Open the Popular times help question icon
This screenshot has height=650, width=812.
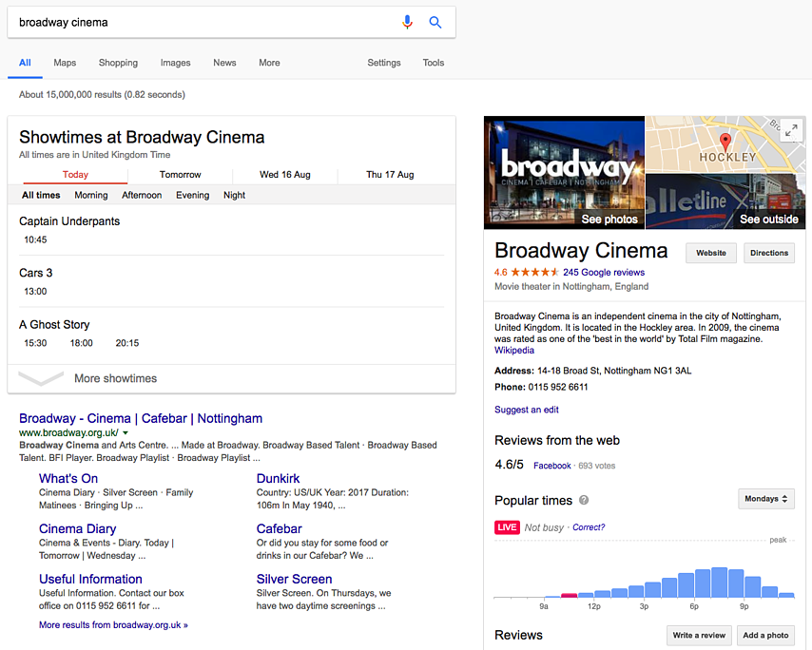point(584,500)
